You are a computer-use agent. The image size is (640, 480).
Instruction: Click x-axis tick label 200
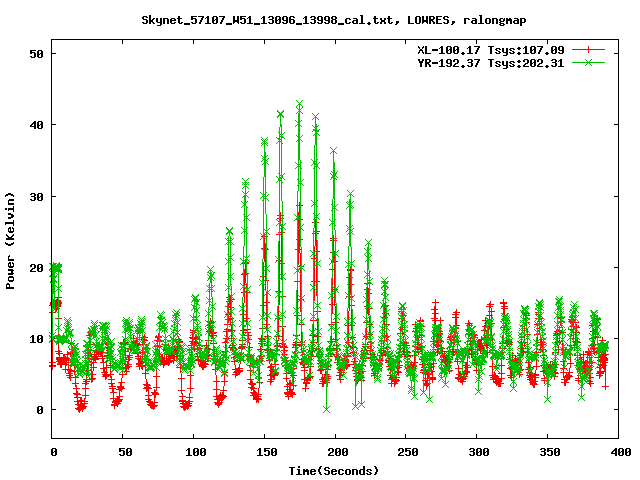tap(338, 452)
